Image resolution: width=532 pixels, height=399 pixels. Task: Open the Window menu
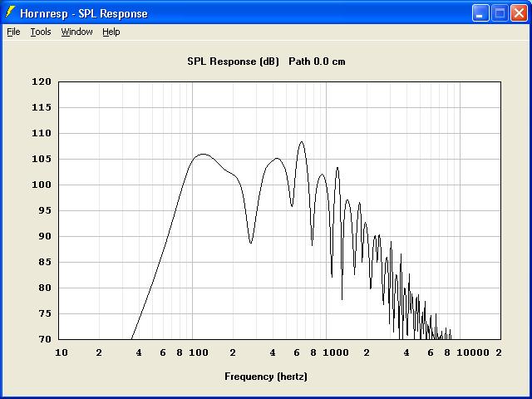tap(76, 32)
